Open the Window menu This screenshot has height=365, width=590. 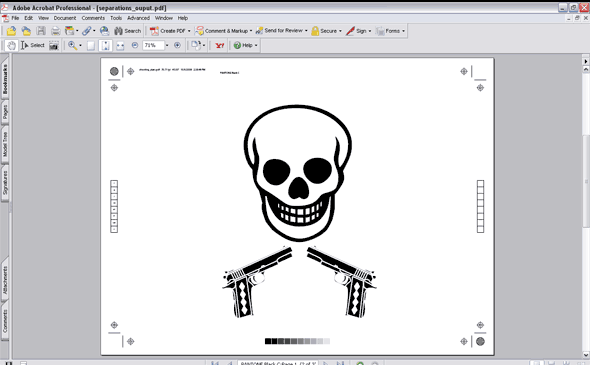coord(164,18)
